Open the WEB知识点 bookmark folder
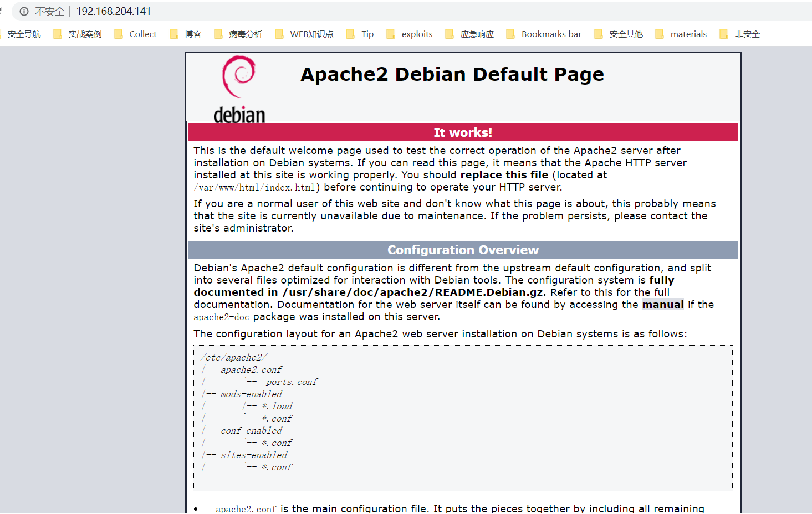Image resolution: width=812 pixels, height=514 pixels. pyautogui.click(x=304, y=34)
